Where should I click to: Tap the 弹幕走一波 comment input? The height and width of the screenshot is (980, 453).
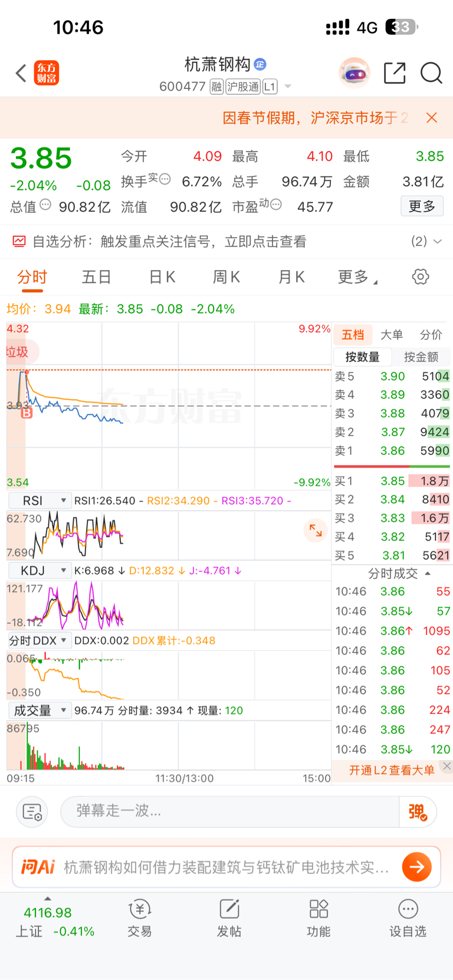click(230, 812)
